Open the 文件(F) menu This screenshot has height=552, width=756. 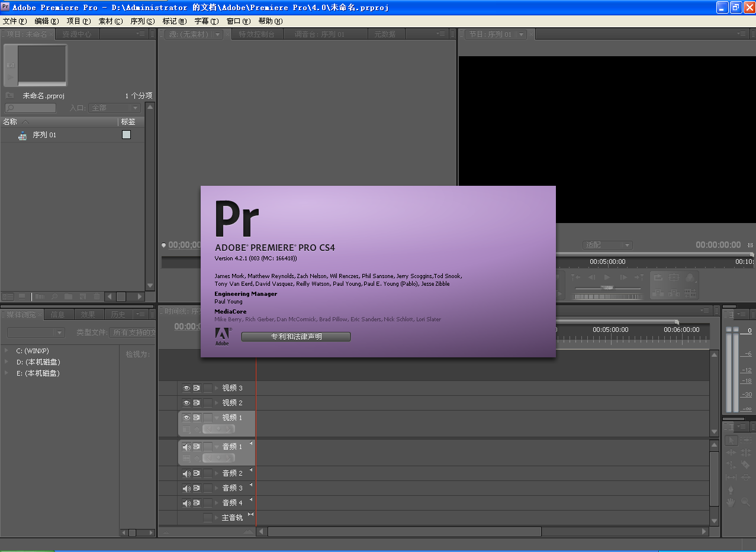click(x=15, y=21)
